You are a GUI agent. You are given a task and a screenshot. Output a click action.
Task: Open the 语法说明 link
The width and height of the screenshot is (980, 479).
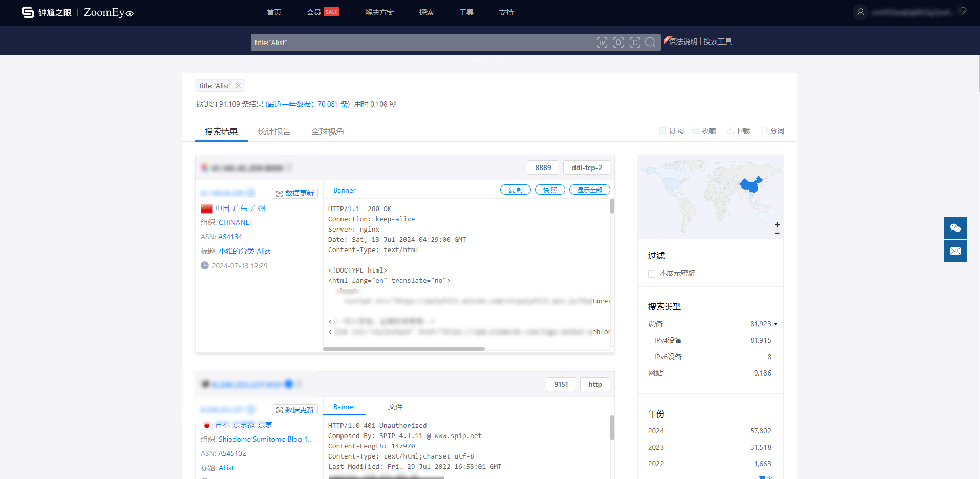[684, 41]
